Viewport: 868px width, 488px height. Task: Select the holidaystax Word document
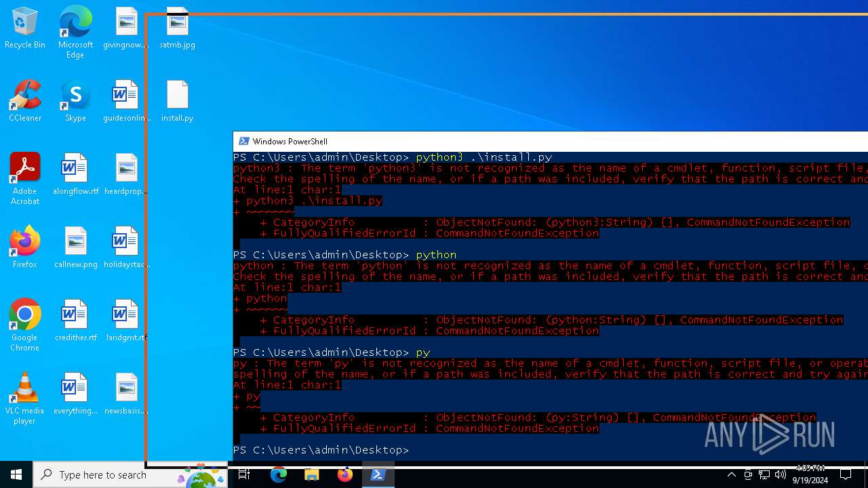coord(126,248)
